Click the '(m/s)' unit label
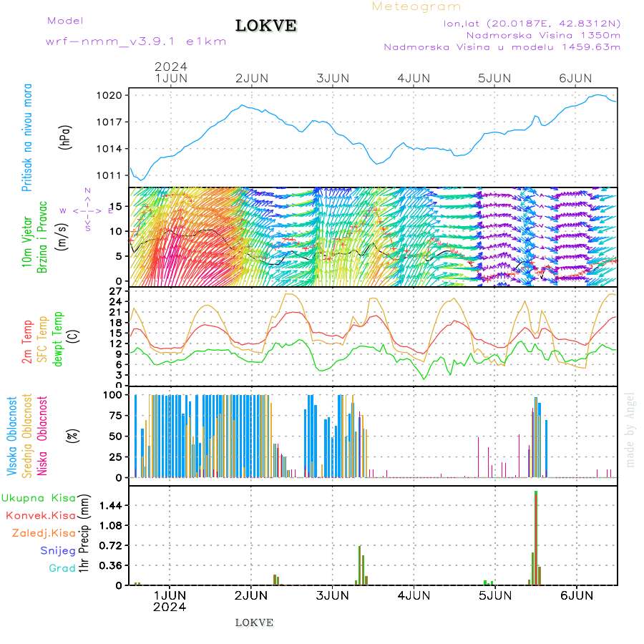This screenshot has height=644, width=644. 62,237
